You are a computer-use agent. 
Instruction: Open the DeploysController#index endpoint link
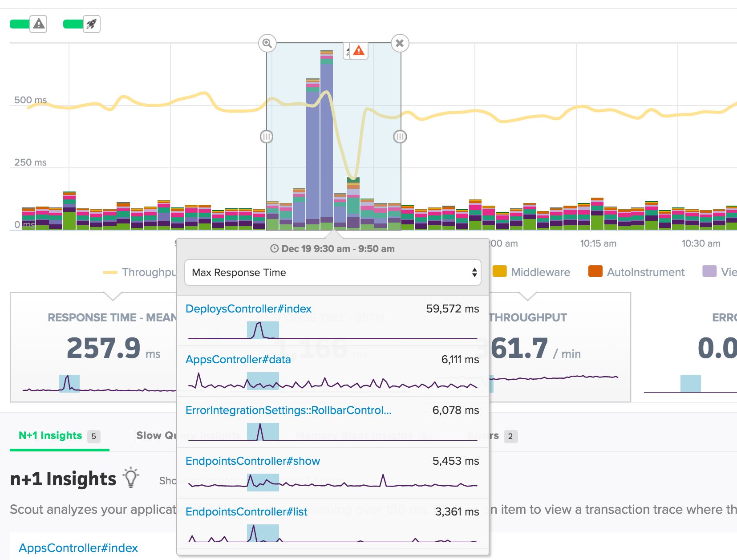[248, 308]
